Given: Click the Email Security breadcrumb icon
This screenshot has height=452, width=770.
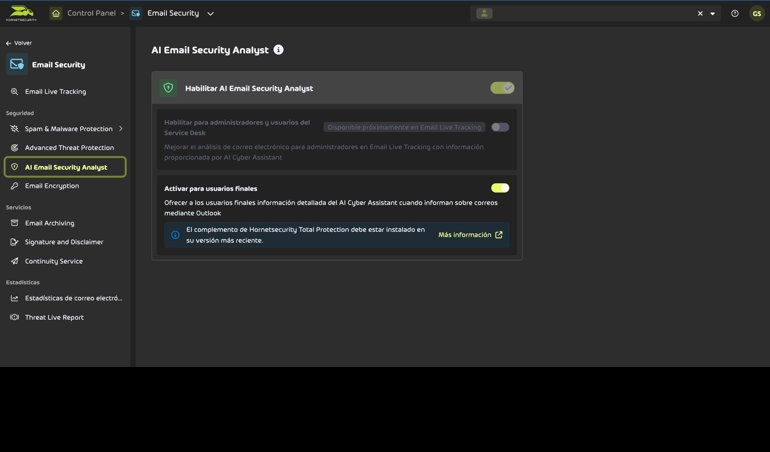Looking at the screenshot, I should (x=136, y=13).
